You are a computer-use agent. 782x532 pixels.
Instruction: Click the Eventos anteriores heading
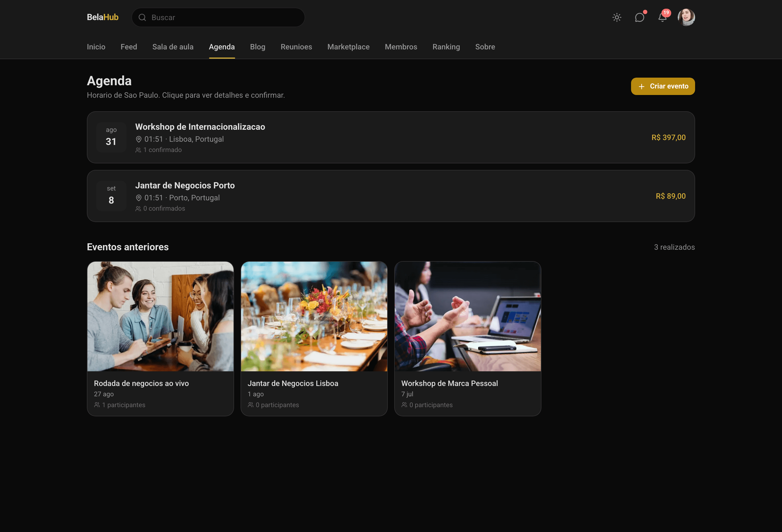[128, 247]
